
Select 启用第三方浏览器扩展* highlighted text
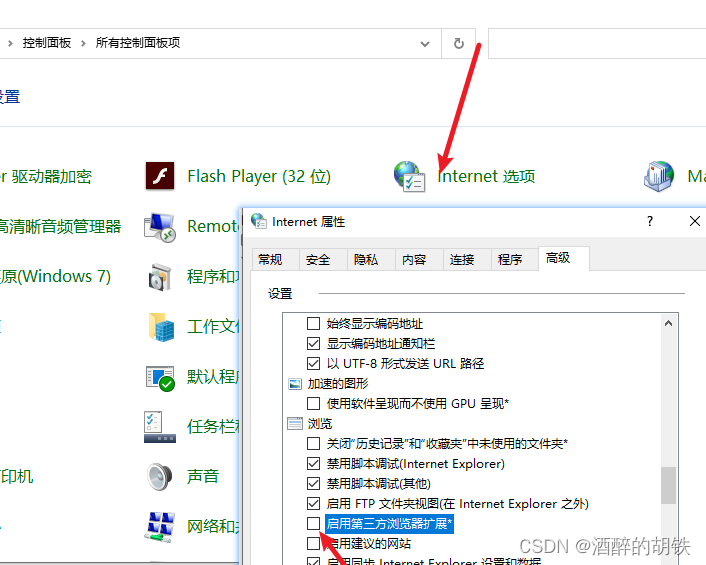click(389, 524)
